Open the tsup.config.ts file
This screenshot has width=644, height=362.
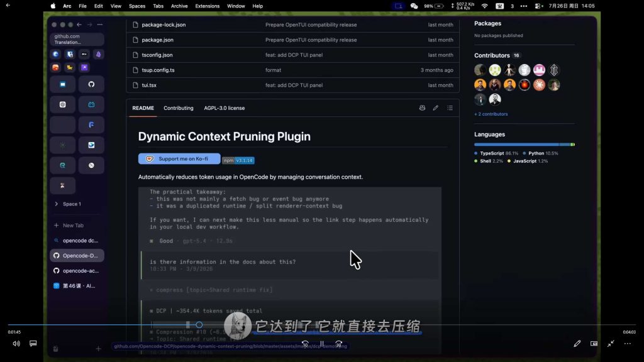pyautogui.click(x=158, y=70)
